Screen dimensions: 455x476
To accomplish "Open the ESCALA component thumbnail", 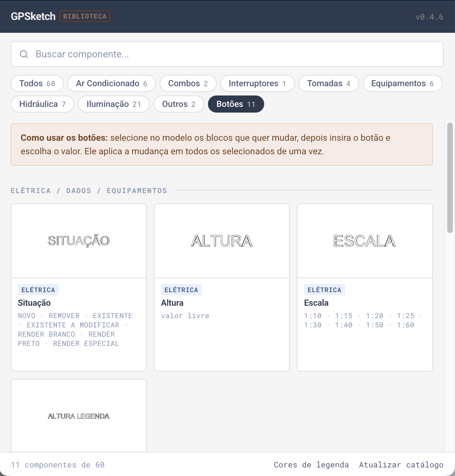I will click(365, 241).
